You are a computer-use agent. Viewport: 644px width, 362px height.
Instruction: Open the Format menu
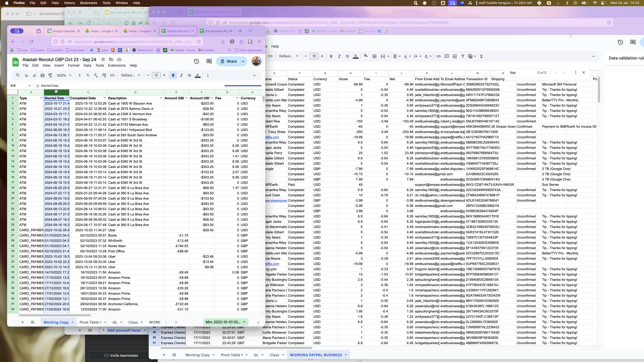73,65
